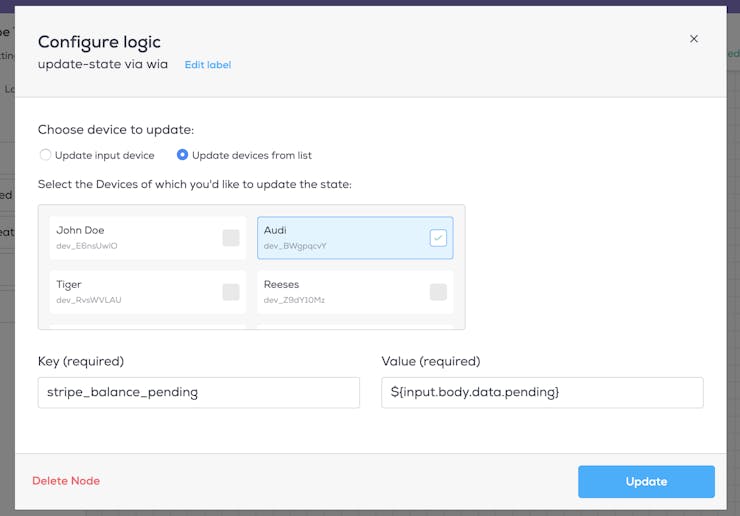Image resolution: width=740 pixels, height=516 pixels.
Task: Check the Reeses device checkbox
Action: pos(438,292)
